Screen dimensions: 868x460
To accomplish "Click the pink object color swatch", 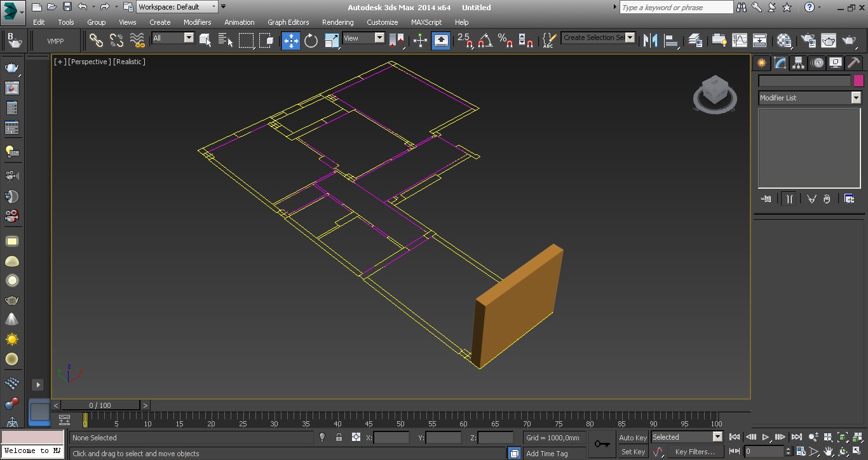I will (858, 81).
